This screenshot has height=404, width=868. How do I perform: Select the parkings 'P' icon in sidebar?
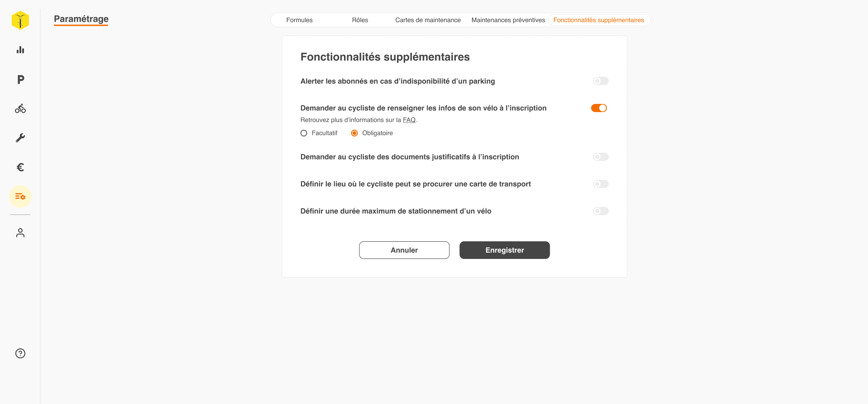pos(20,79)
